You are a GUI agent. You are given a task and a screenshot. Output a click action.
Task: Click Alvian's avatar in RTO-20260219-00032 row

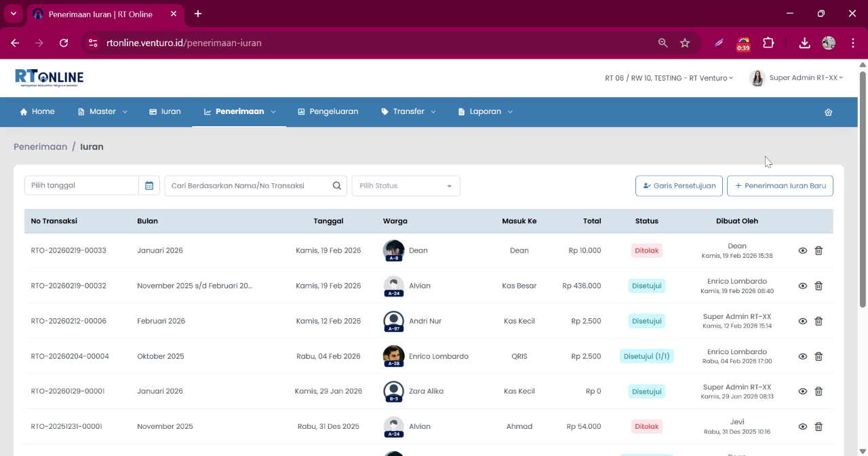[x=393, y=286]
